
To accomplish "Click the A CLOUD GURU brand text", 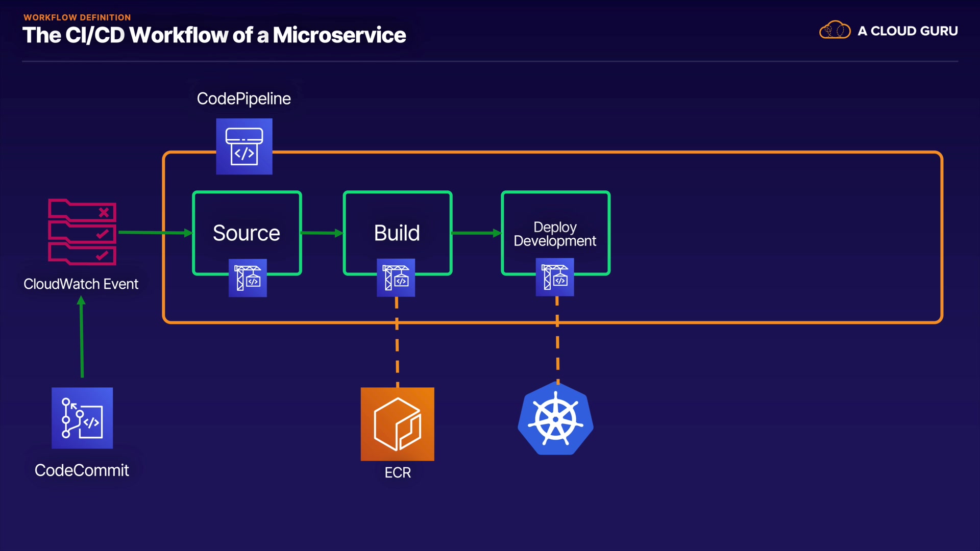I will [908, 31].
